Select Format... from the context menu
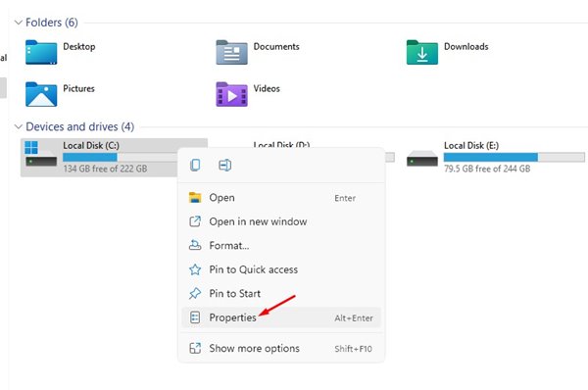Viewport: 588px width, 390px height. pos(281,246)
